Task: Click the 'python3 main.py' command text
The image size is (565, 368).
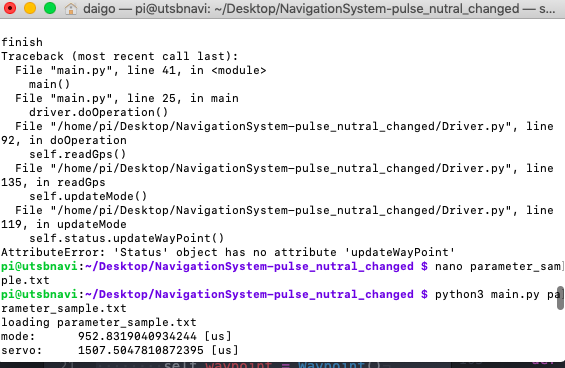Action: [x=487, y=294]
